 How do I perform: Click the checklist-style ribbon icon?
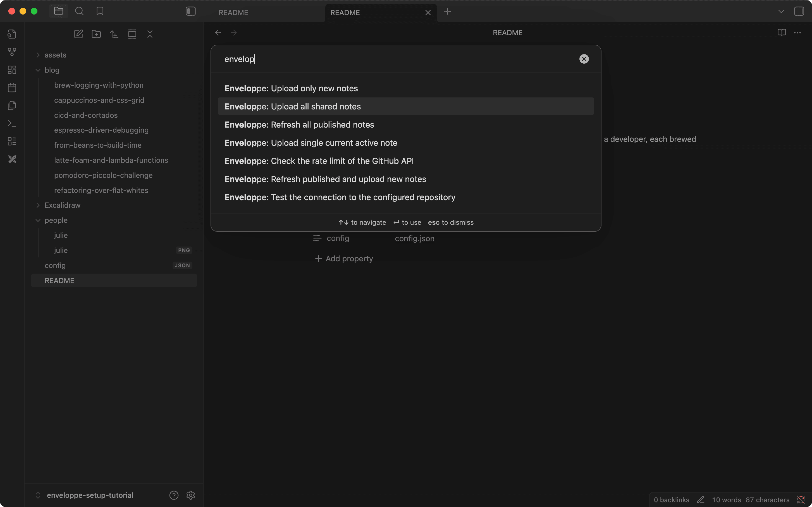click(x=12, y=141)
